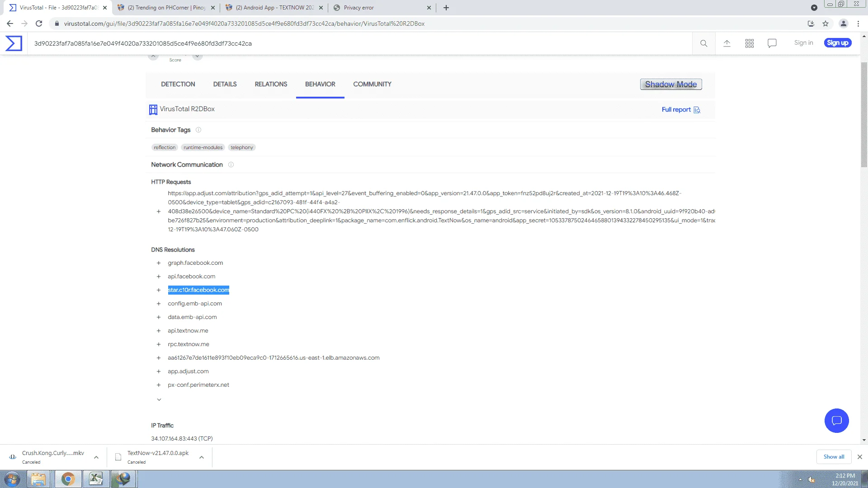Viewport: 868px width, 488px height.
Task: Click the search magnifier icon
Action: tap(704, 43)
